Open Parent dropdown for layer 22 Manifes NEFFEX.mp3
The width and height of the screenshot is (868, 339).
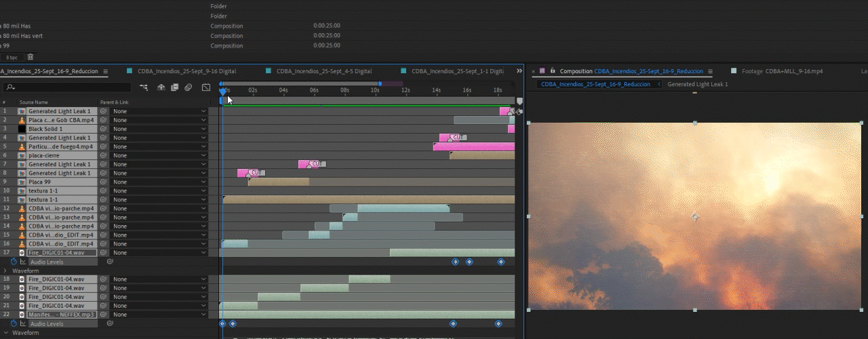tap(159, 315)
